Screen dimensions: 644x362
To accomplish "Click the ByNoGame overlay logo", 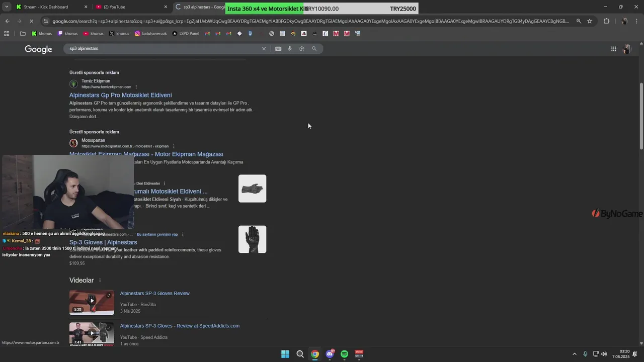I will click(x=617, y=214).
